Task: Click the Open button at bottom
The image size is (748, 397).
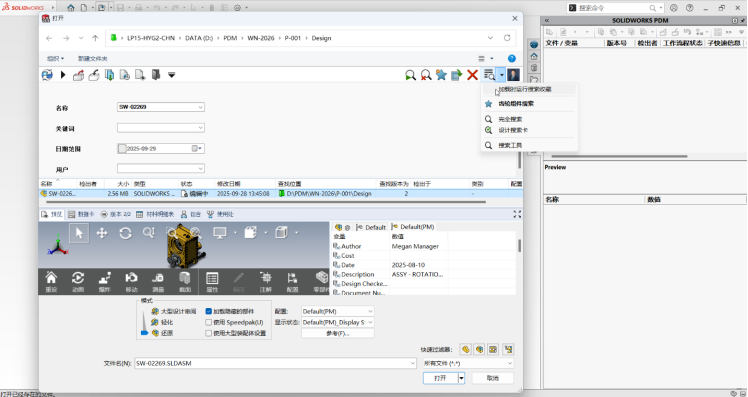Action: pyautogui.click(x=440, y=378)
